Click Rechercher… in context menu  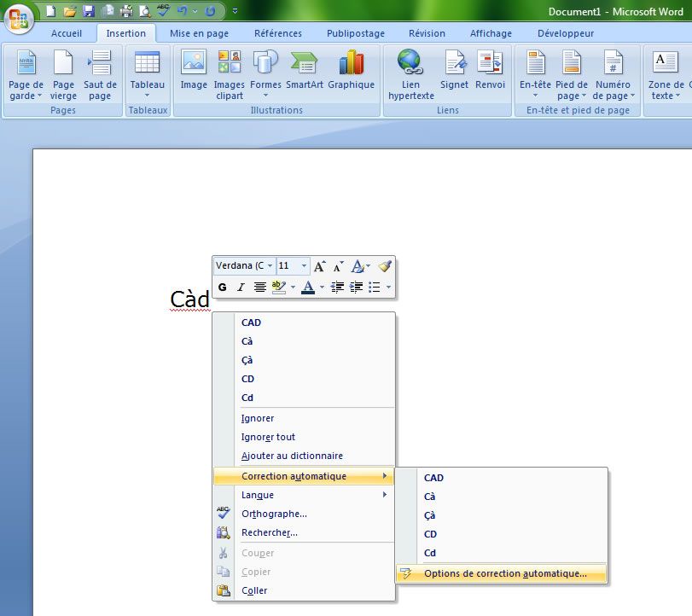pos(304,532)
